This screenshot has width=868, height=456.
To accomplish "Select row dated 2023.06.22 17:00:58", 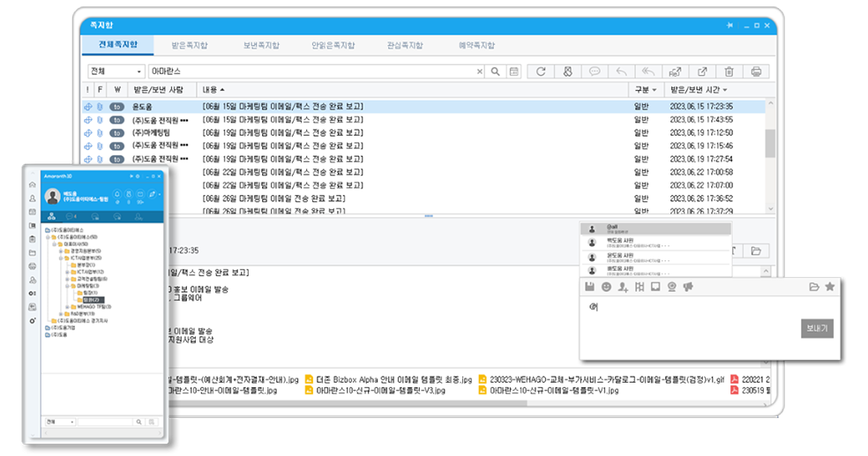I will point(423,172).
